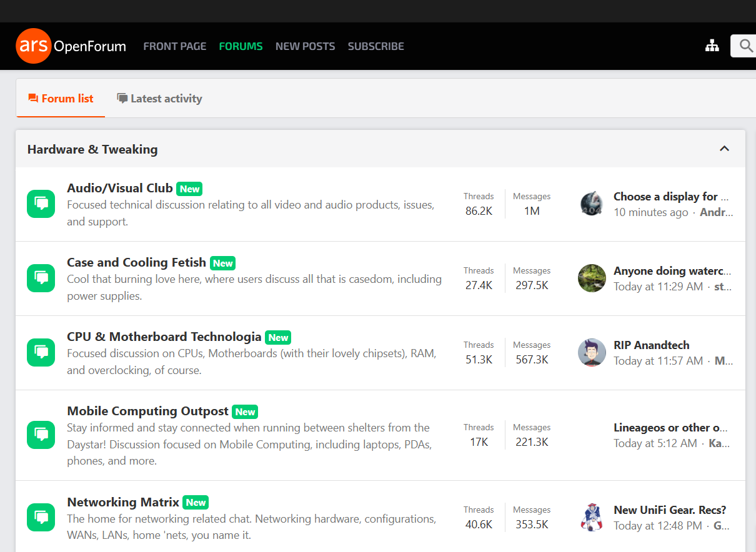This screenshot has height=552, width=756.
Task: Go to FRONT PAGE in navigation
Action: click(x=175, y=46)
